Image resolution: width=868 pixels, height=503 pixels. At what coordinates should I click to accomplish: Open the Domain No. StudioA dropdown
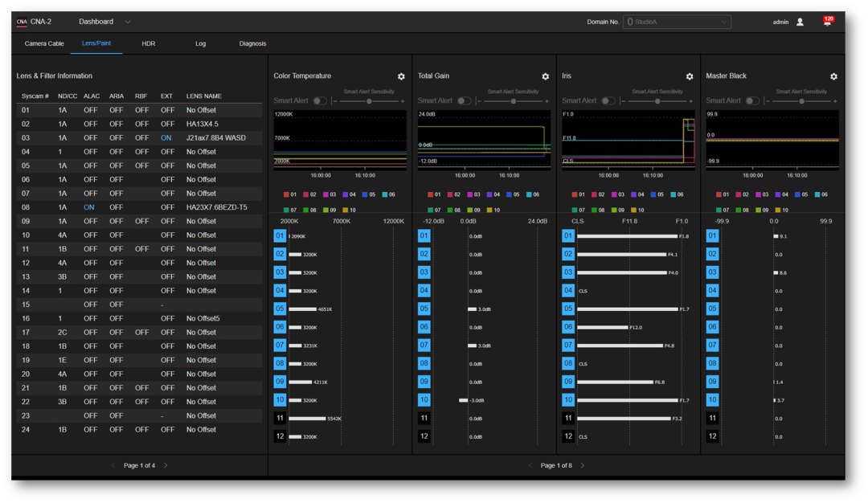coord(677,22)
